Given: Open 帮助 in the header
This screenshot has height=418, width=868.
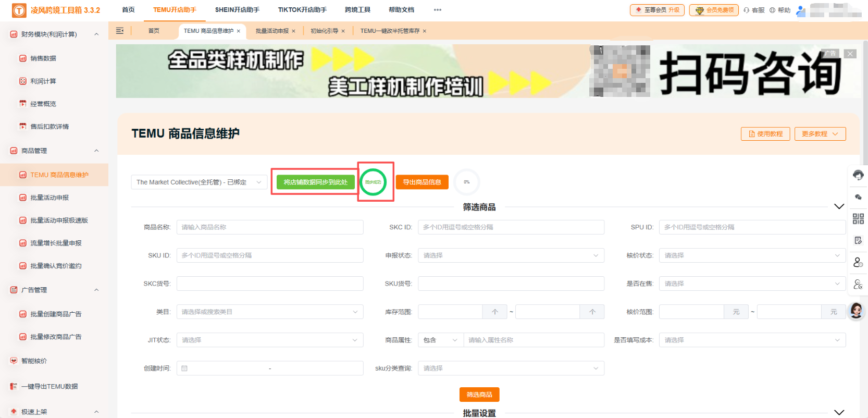Looking at the screenshot, I should click(780, 10).
